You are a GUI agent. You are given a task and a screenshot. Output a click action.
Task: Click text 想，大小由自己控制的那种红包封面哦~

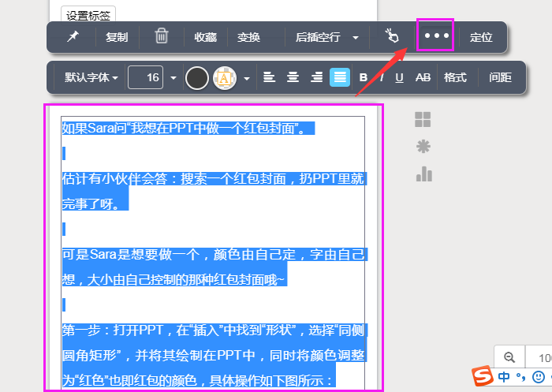(x=174, y=280)
